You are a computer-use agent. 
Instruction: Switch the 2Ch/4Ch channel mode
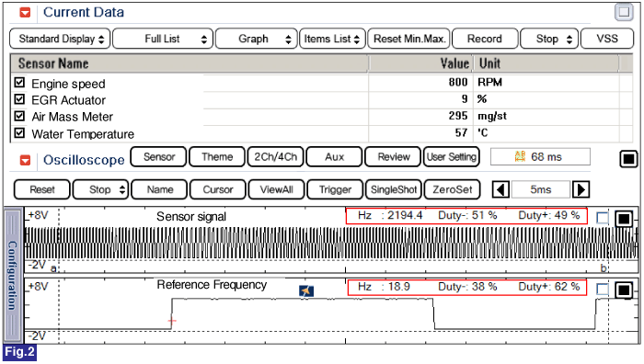276,157
